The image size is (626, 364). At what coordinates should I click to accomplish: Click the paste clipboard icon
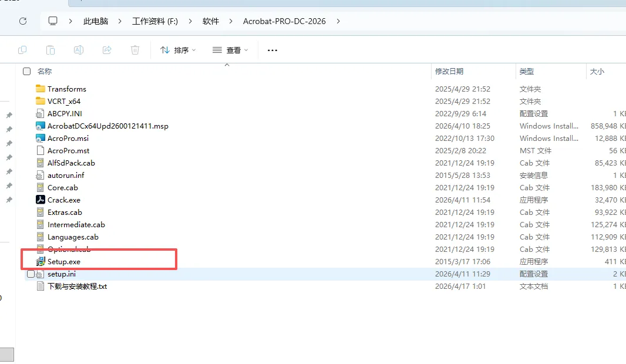pyautogui.click(x=51, y=50)
